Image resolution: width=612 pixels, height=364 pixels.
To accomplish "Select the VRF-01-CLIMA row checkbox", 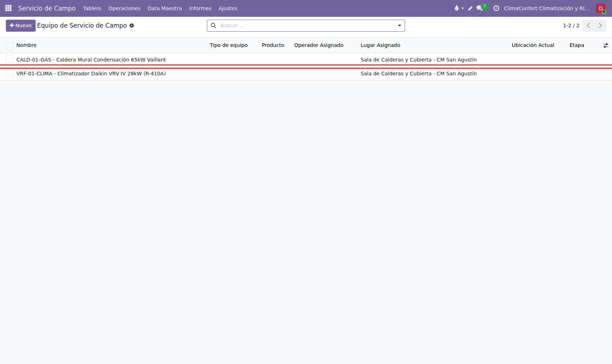I will pos(10,73).
